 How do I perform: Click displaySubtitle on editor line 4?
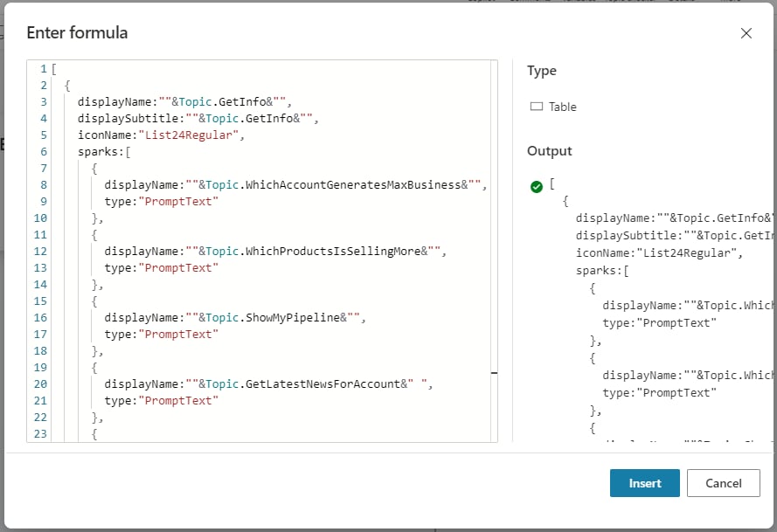click(x=122, y=118)
